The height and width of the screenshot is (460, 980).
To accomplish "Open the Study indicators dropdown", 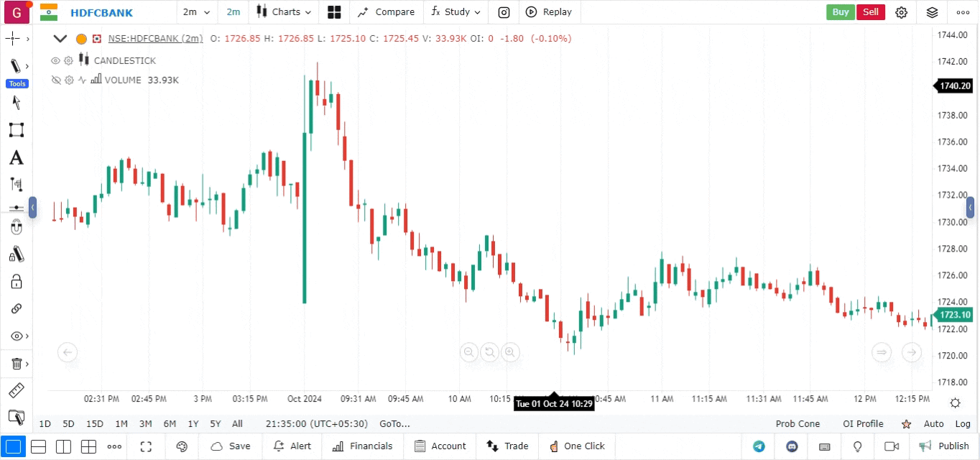I will [x=456, y=12].
